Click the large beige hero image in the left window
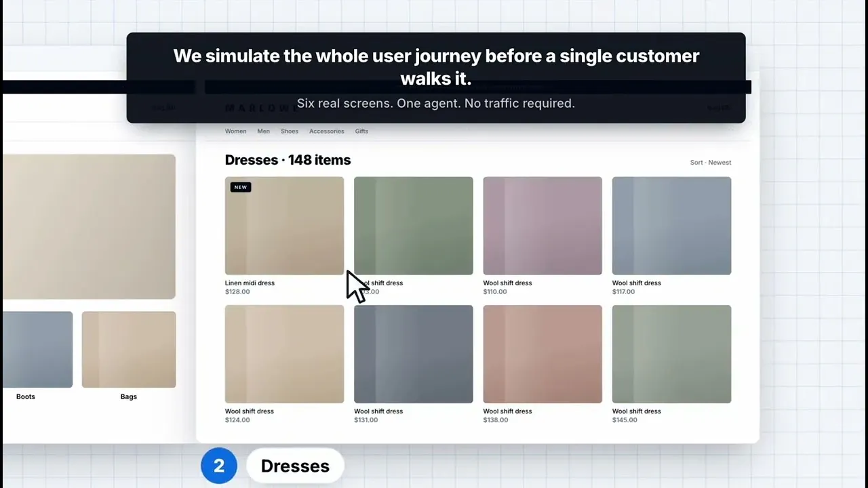Screen dimensions: 868x488 (x=89, y=226)
